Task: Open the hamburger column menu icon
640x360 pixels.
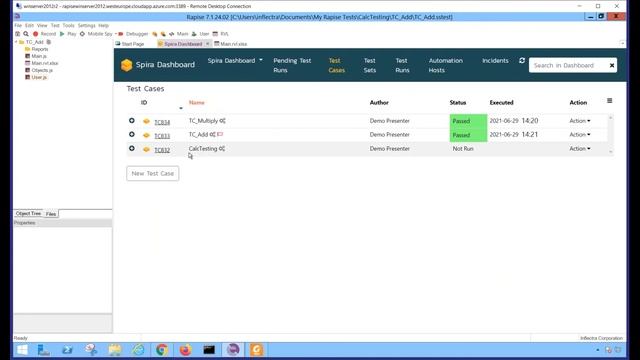Action: (x=609, y=101)
